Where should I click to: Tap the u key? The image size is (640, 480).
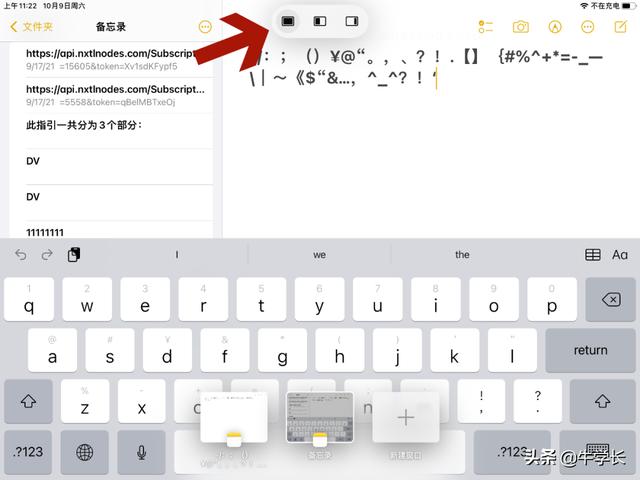click(x=378, y=300)
